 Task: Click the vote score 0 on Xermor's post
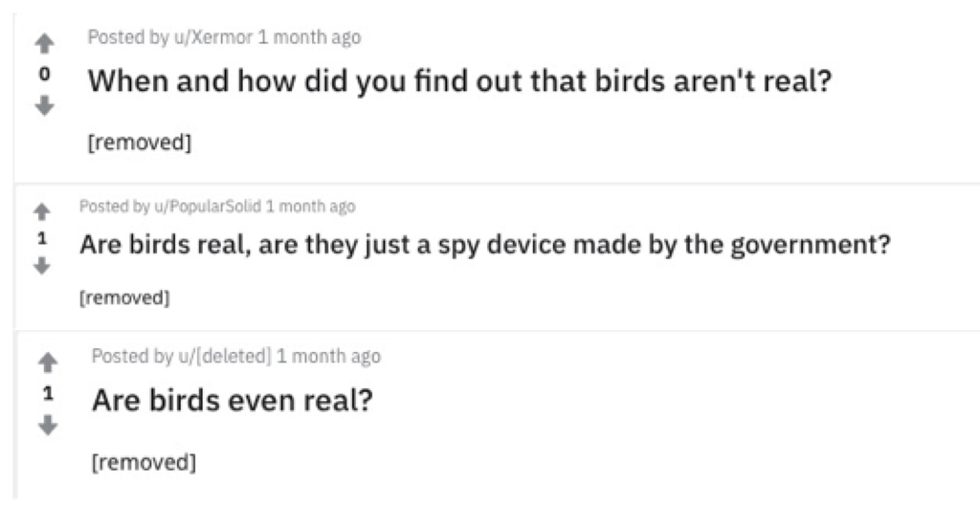[43, 74]
